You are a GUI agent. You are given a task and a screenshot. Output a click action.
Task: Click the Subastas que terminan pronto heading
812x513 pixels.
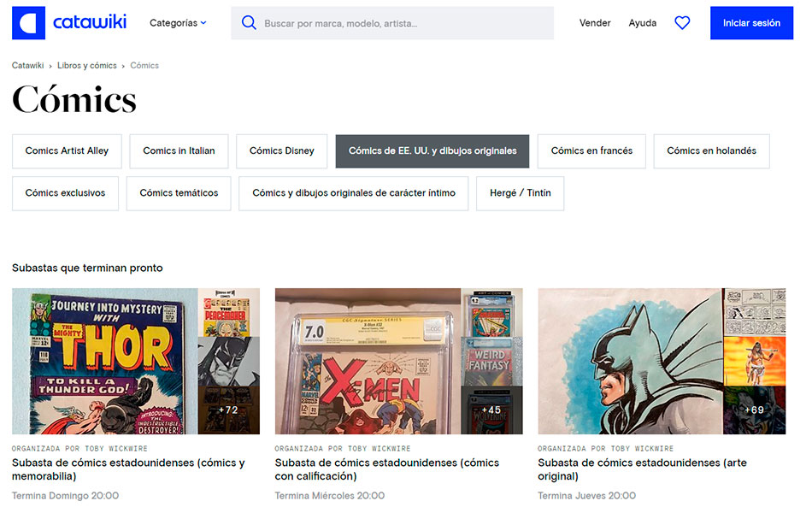click(87, 268)
